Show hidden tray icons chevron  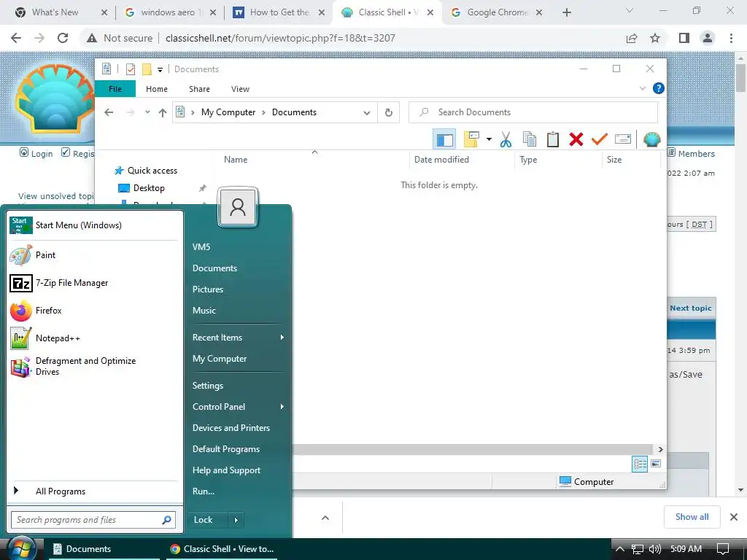click(x=620, y=549)
